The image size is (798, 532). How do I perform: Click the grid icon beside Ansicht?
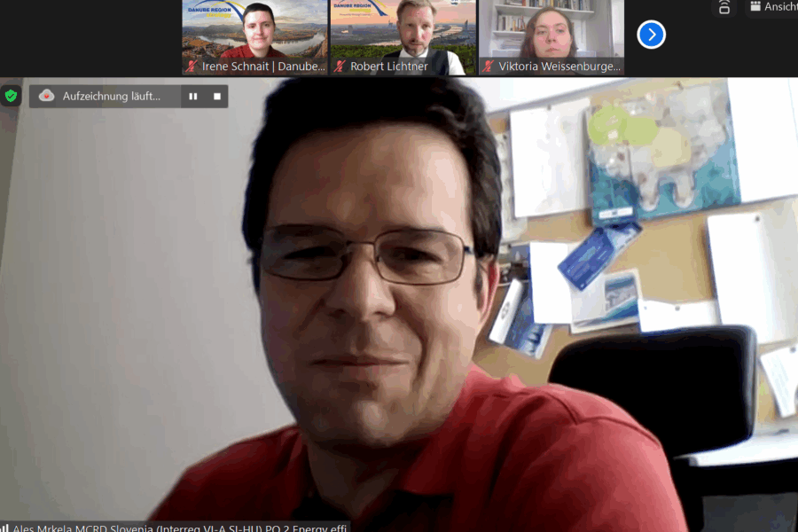click(755, 7)
